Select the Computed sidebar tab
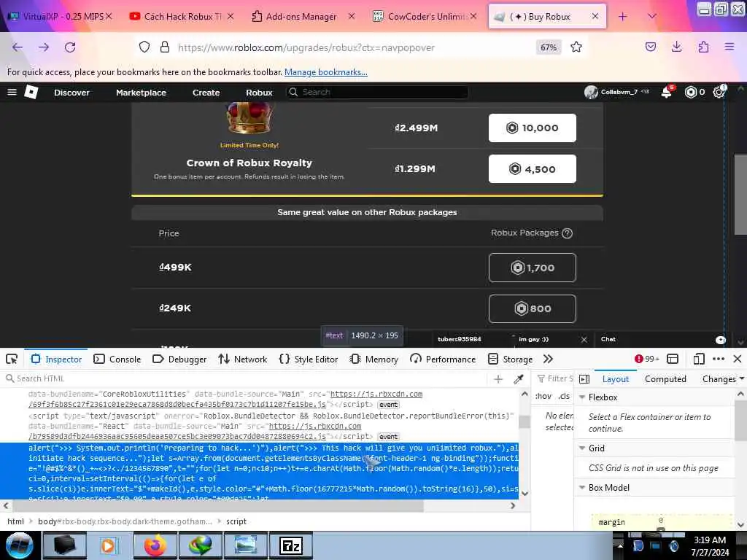 [665, 379]
